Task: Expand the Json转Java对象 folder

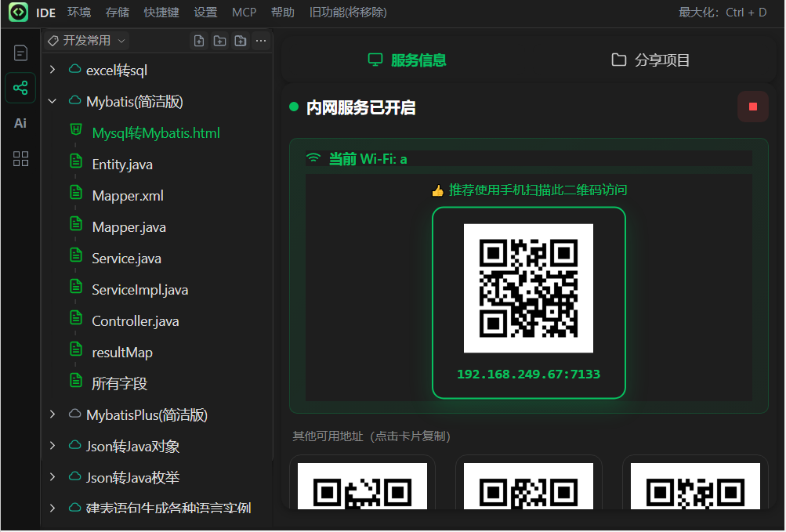Action: 53,445
